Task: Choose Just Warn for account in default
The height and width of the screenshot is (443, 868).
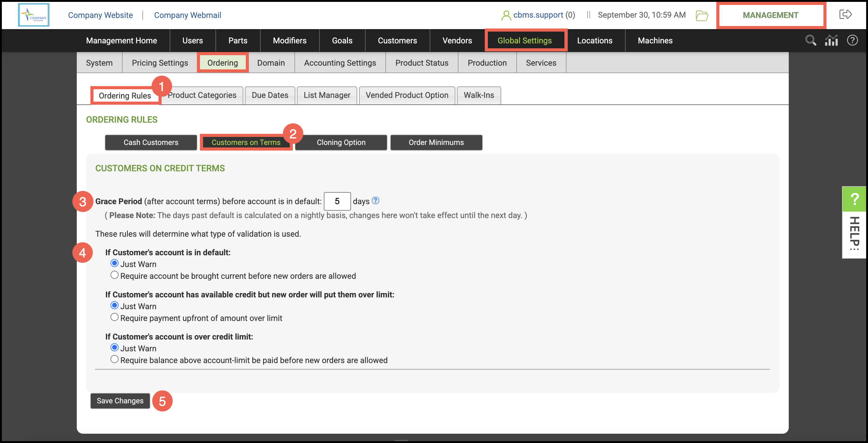Action: [x=115, y=263]
